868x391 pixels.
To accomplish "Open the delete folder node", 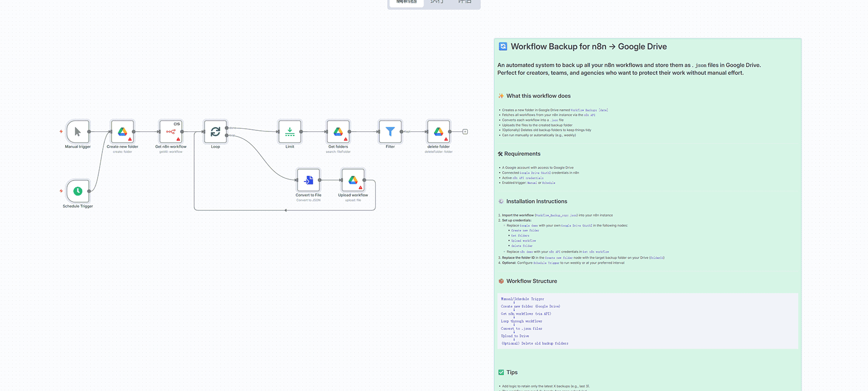I will tap(439, 132).
